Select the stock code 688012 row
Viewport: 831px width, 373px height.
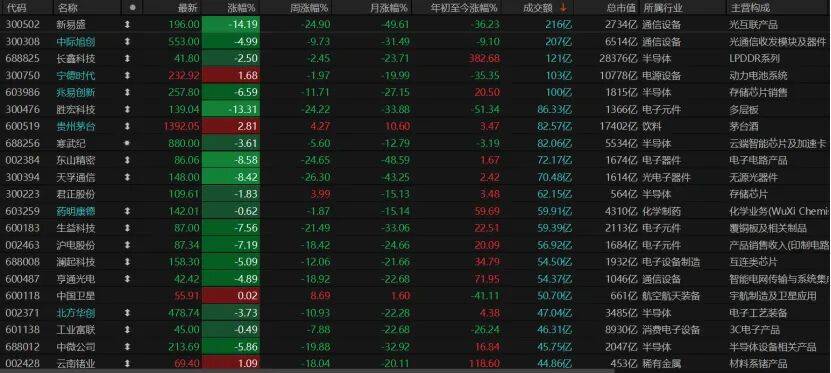click(x=416, y=347)
